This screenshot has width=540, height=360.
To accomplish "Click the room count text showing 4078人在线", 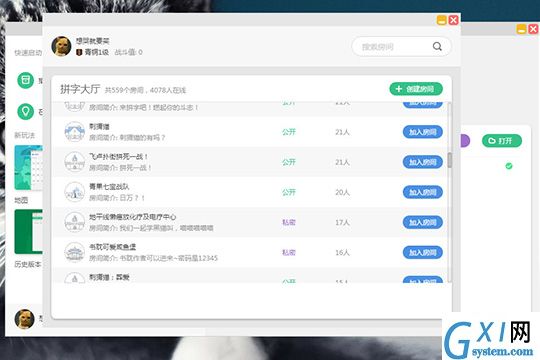I will [x=145, y=90].
